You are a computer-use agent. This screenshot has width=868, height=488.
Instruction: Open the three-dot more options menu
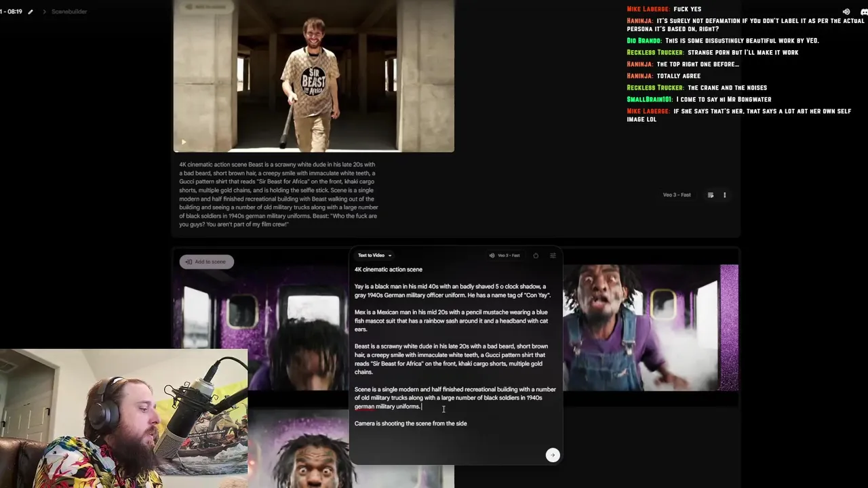[x=724, y=195]
